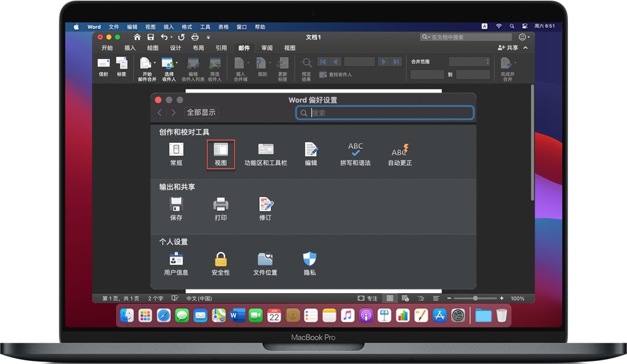
Task: Open the 信封 (Envelopes) tool on the Mailings ribbon
Action: tap(103, 65)
